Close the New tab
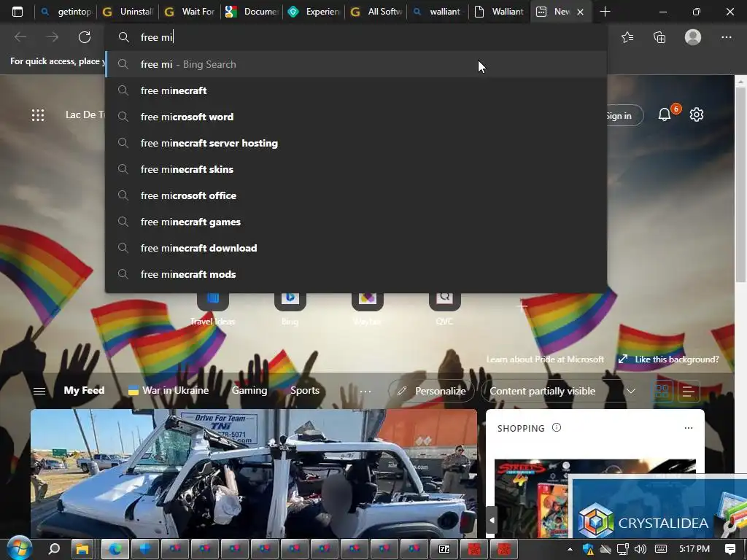The width and height of the screenshot is (747, 560). pos(580,12)
